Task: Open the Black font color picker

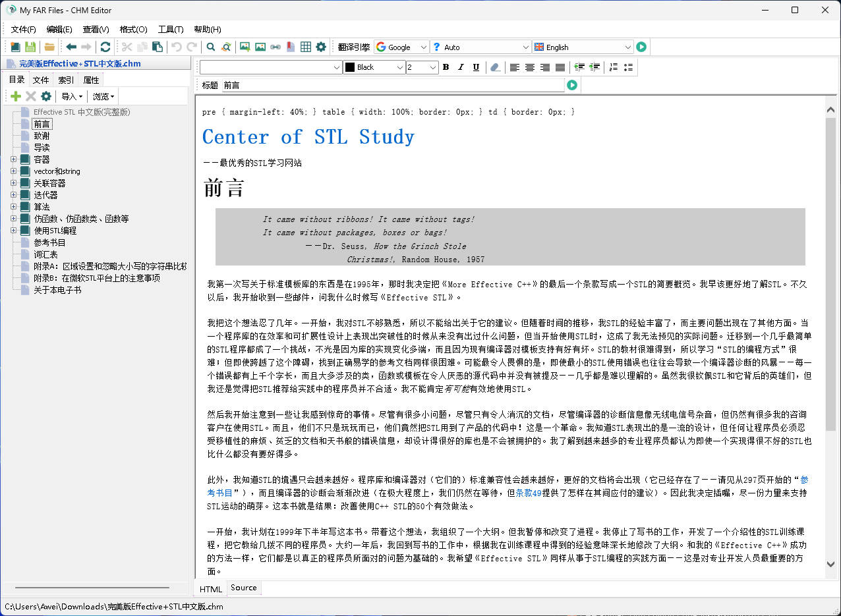Action: (374, 67)
